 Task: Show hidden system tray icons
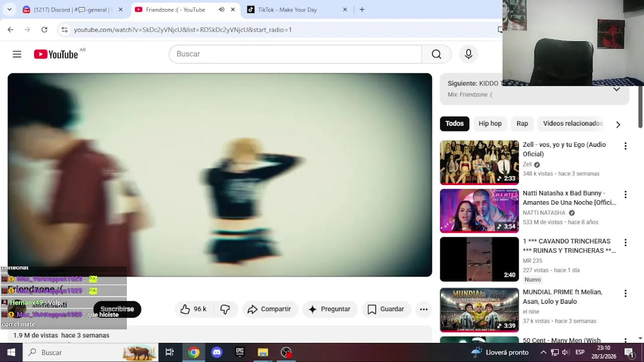[x=543, y=352]
